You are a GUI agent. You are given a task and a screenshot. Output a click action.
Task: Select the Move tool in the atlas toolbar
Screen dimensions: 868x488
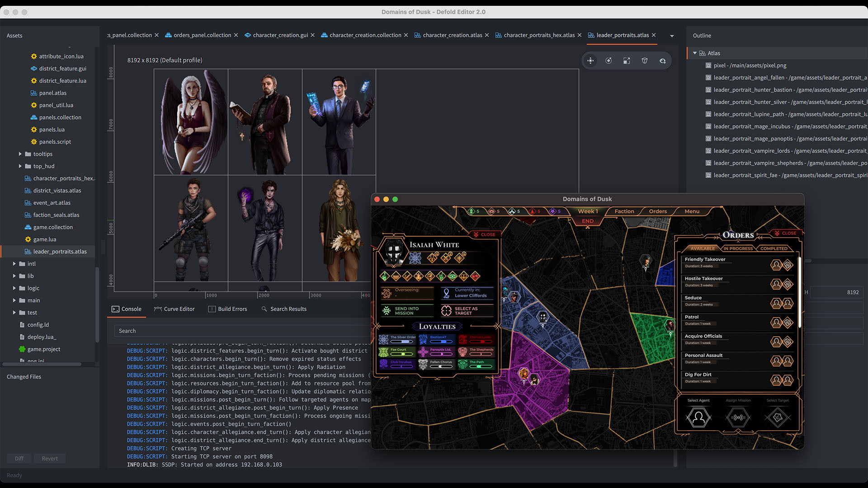tap(590, 60)
